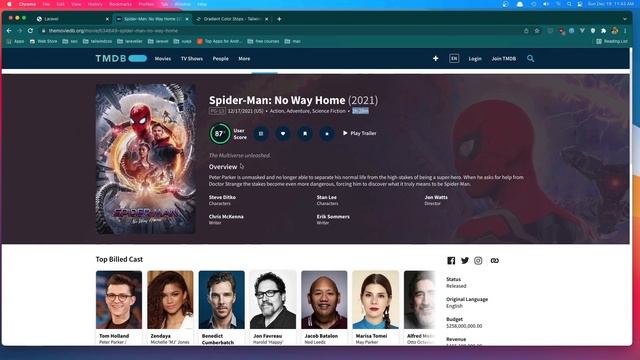This screenshot has height=360, width=640.
Task: Bookmark this page with the star icon
Action: pyautogui.click(x=537, y=31)
